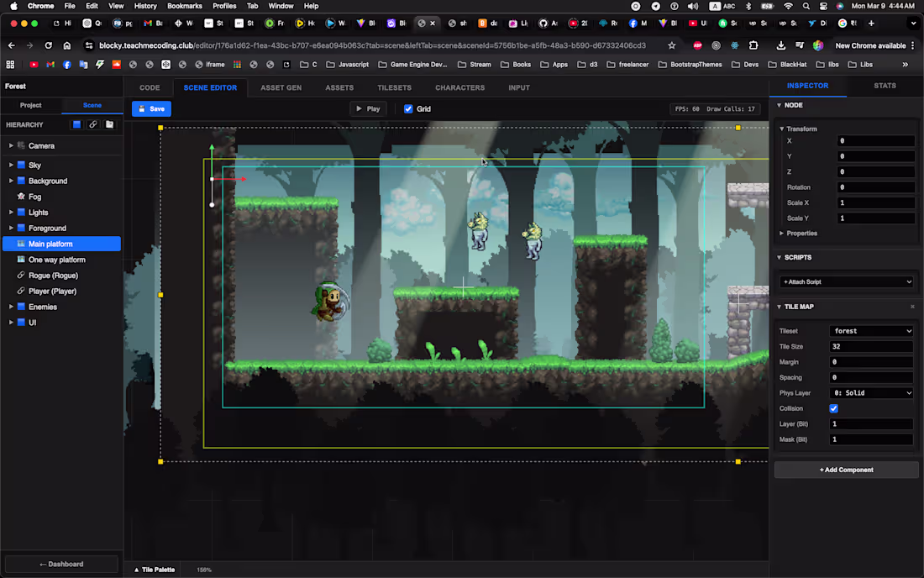924x578 pixels.
Task: Click the Add Component button
Action: click(846, 470)
